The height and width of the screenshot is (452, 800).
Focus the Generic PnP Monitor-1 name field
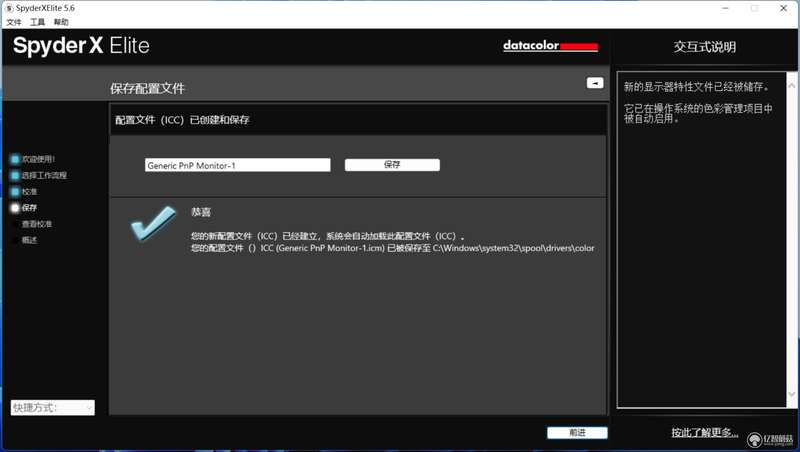pos(237,165)
